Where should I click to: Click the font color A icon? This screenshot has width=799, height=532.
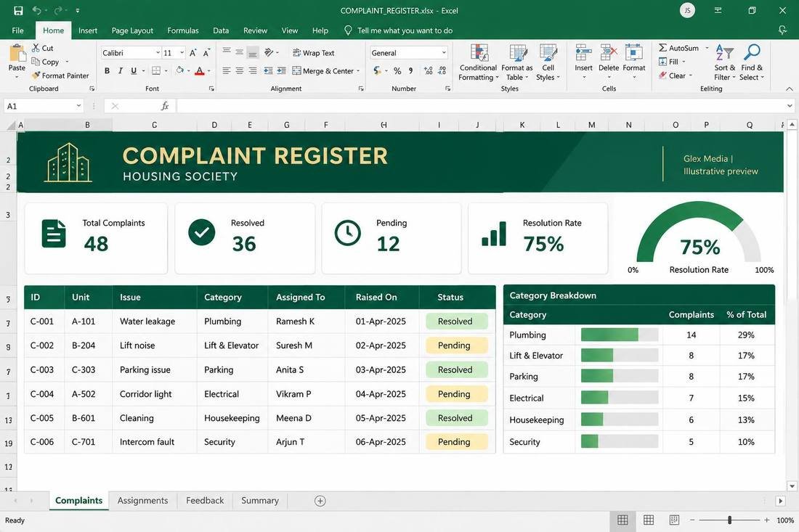pos(200,70)
